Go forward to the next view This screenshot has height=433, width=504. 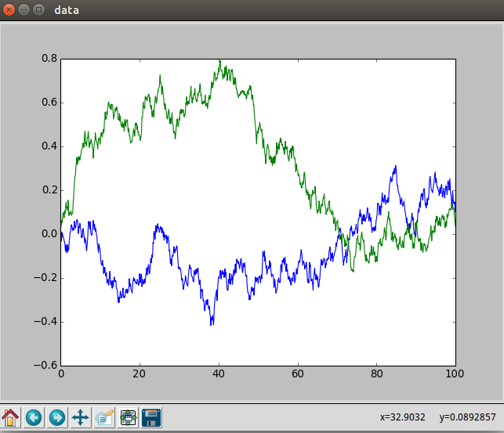click(x=57, y=417)
